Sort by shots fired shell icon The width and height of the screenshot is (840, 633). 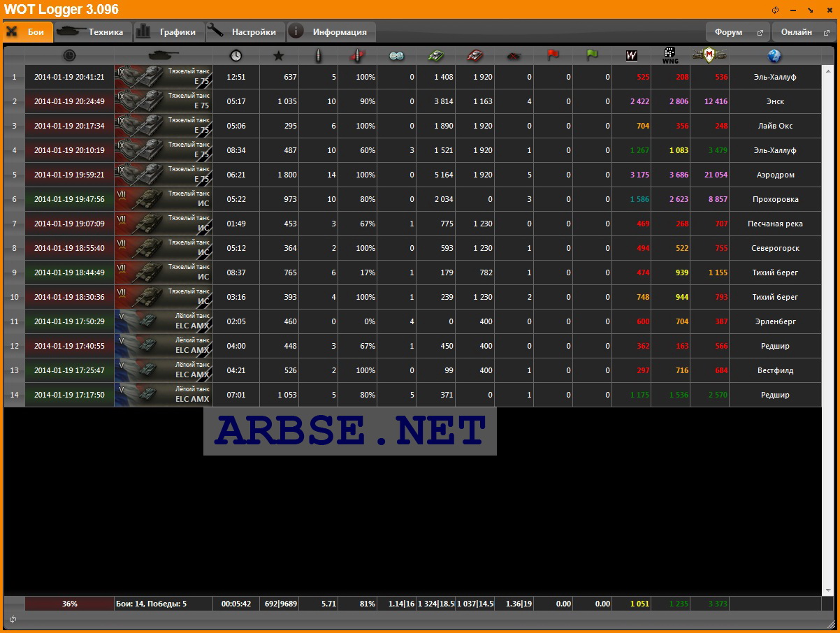[x=318, y=56]
